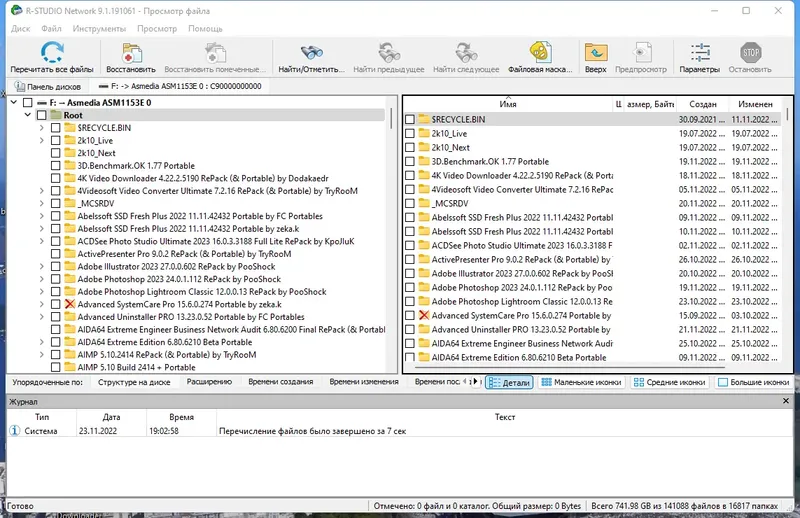This screenshot has height=518, width=800.
Task: Sort by Структуре на диске
Action: (x=134, y=382)
